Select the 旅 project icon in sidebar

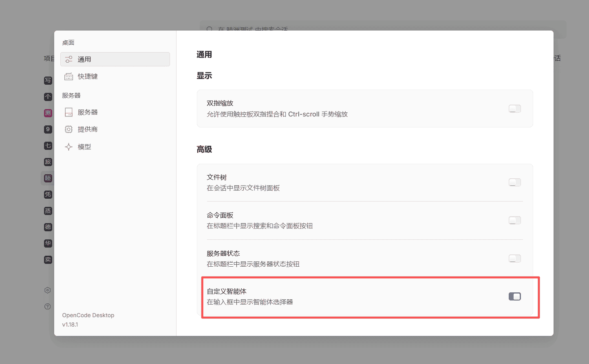point(48,162)
